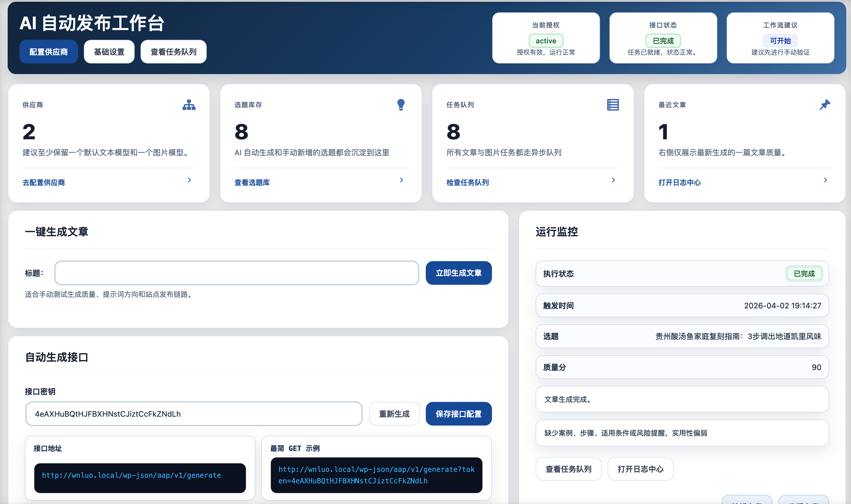
Task: Open 查看任务队列 from the header
Action: pos(173,52)
